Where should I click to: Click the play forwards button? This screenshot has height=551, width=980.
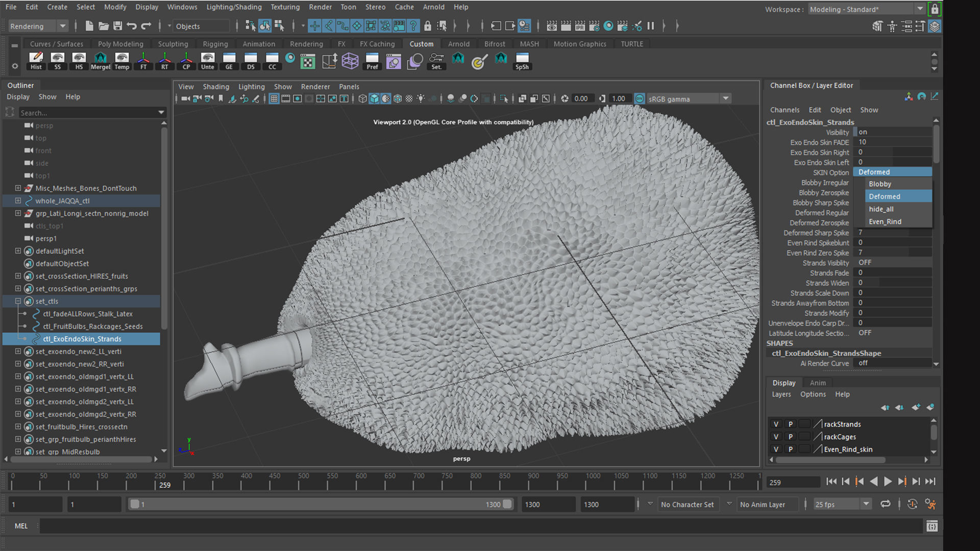click(888, 482)
